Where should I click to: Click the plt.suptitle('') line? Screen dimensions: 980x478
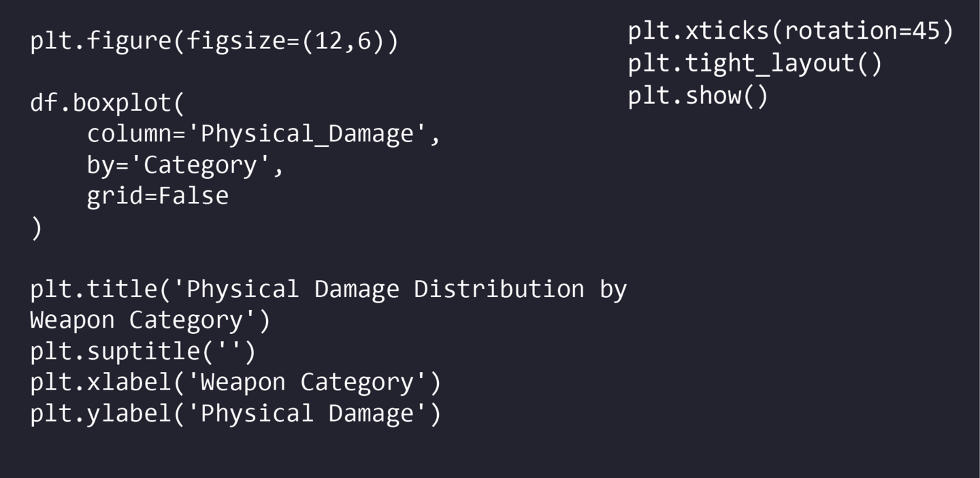pyautogui.click(x=143, y=351)
